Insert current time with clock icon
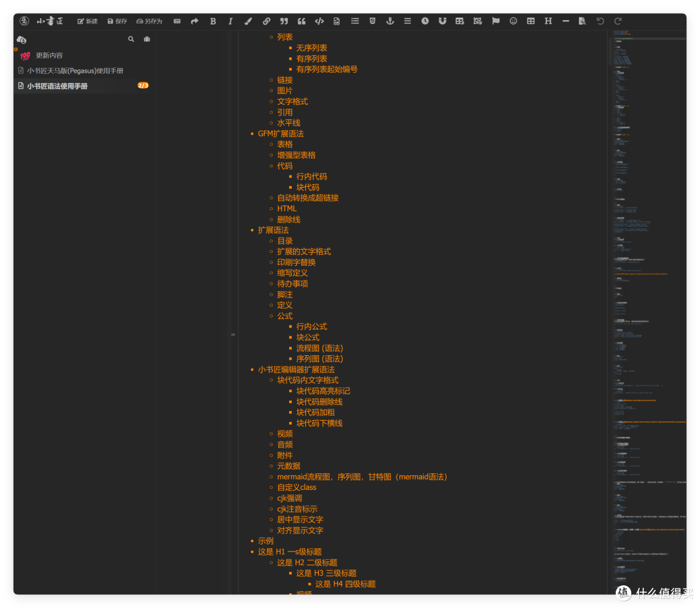This screenshot has height=608, width=700. point(425,21)
